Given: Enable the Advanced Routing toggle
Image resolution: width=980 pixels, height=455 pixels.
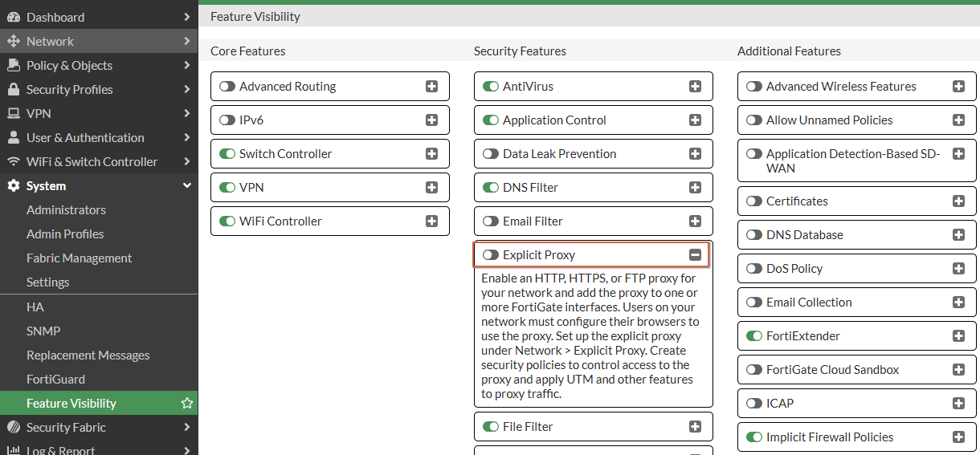Looking at the screenshot, I should 227,87.
